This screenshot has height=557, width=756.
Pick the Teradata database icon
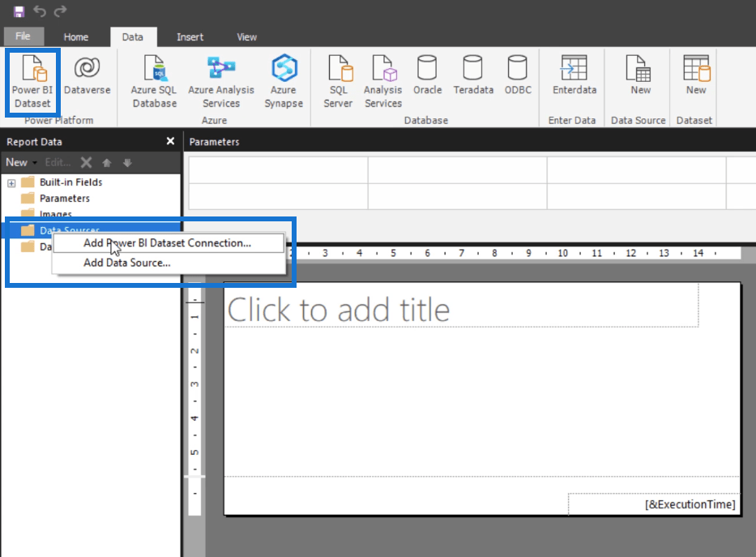[x=473, y=75]
